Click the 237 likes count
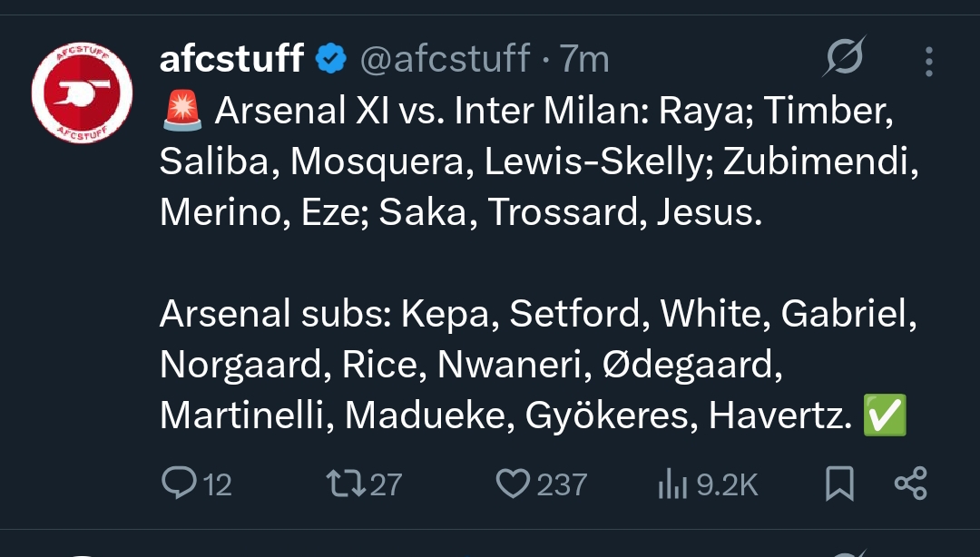Viewport: 980px width, 557px height. point(562,484)
